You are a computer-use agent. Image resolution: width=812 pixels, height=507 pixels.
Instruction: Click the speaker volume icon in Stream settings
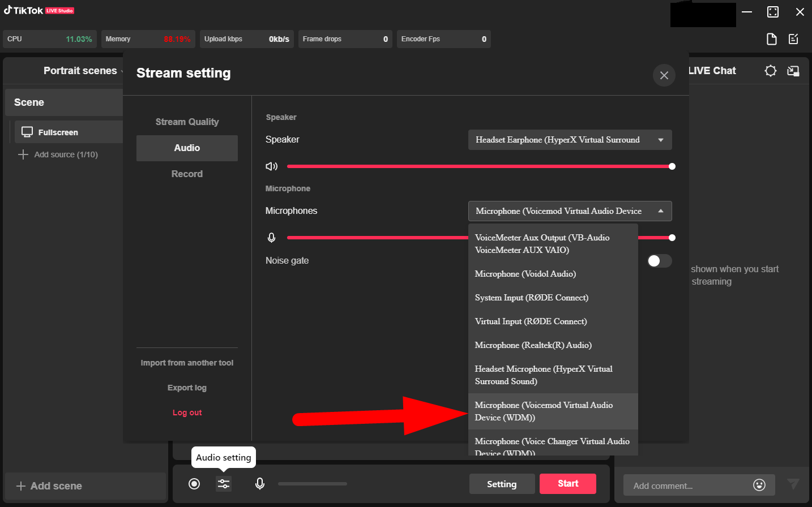point(271,166)
